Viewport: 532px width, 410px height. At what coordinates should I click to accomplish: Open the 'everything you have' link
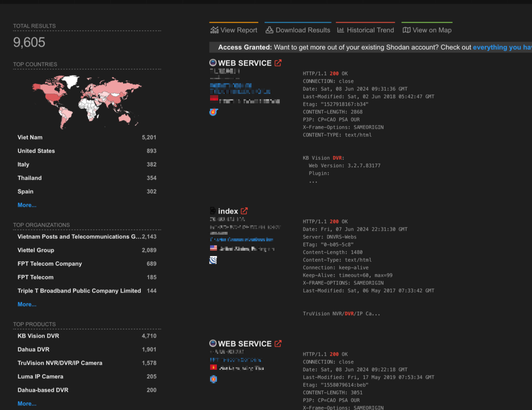pos(502,47)
